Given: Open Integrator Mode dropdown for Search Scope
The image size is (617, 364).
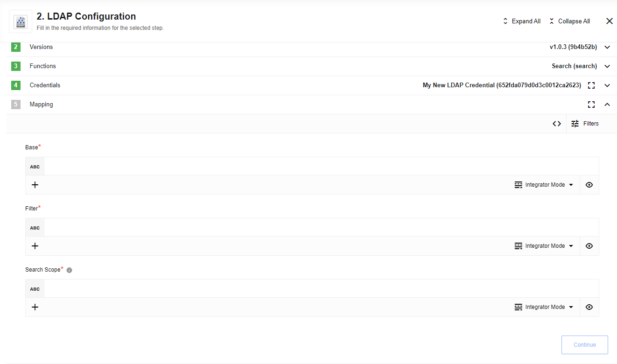Looking at the screenshot, I should (544, 307).
